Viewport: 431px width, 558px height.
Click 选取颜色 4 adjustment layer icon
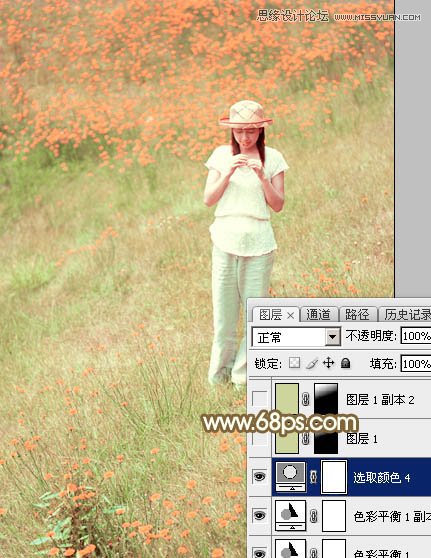pyautogui.click(x=291, y=477)
